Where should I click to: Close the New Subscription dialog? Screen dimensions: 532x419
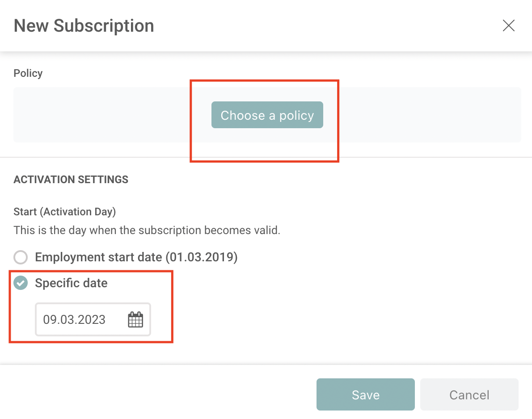coord(508,25)
